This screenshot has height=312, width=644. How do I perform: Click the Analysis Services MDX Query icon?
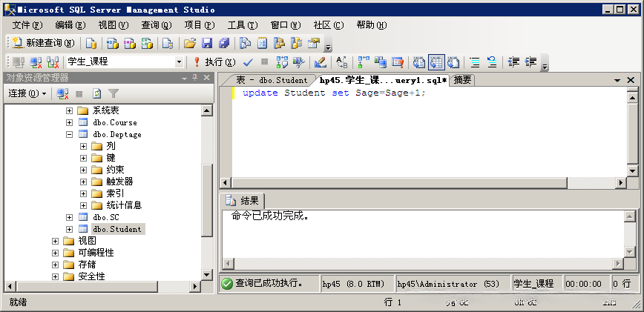click(x=112, y=43)
